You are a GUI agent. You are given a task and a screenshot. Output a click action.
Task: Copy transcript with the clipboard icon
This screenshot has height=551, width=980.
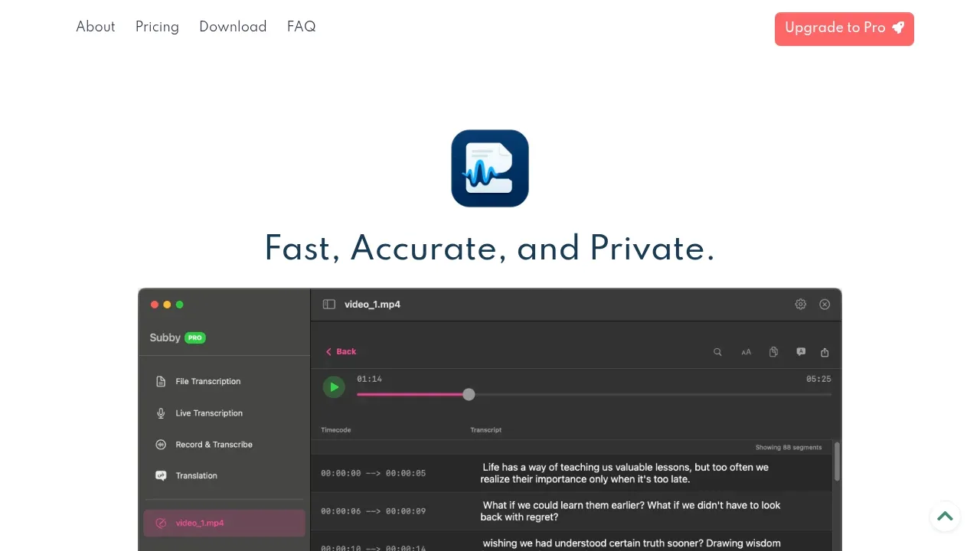pos(773,352)
